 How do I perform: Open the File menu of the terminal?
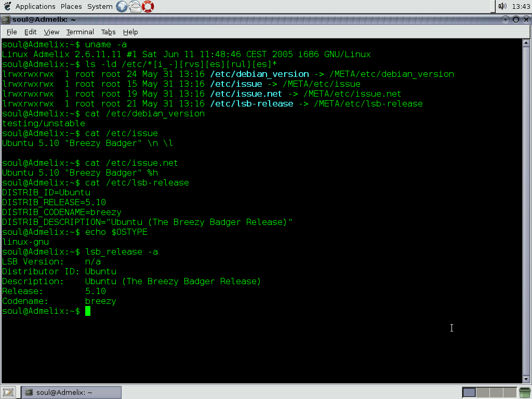[x=11, y=32]
